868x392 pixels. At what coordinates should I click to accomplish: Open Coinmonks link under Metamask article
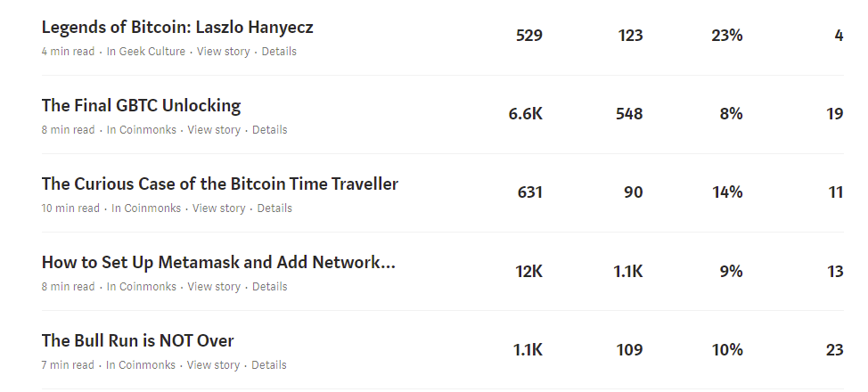coord(148,287)
